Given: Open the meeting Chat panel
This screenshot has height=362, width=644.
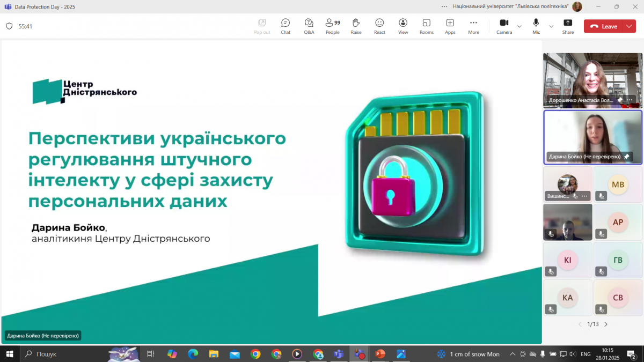Looking at the screenshot, I should click(286, 25).
